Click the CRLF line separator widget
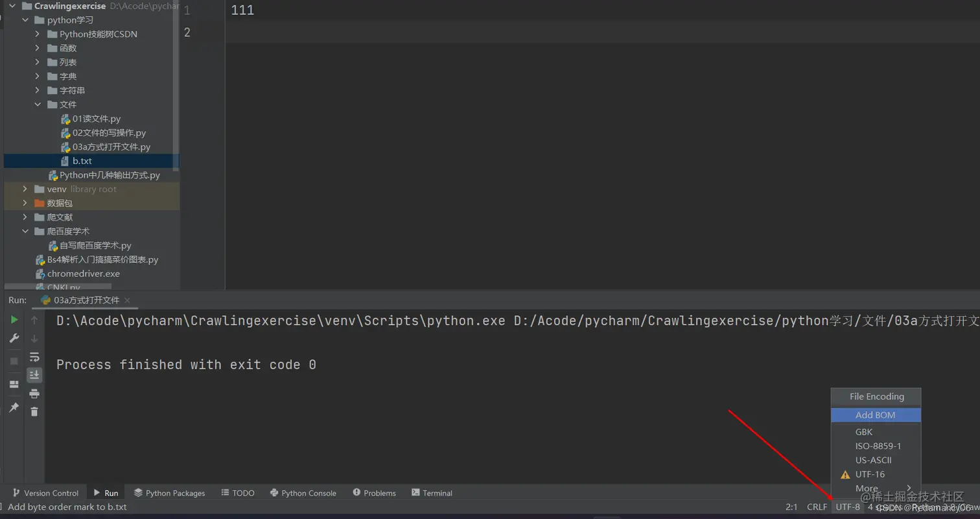Image resolution: width=980 pixels, height=519 pixels. pyautogui.click(x=817, y=507)
